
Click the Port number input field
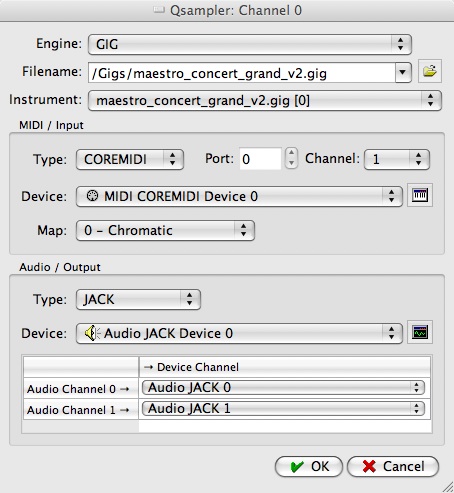260,159
